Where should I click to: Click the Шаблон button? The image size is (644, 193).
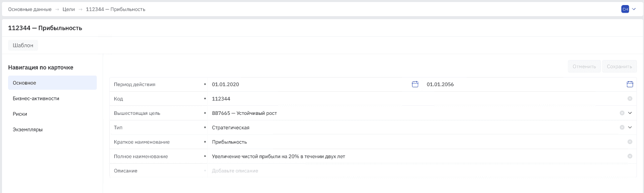click(x=23, y=45)
